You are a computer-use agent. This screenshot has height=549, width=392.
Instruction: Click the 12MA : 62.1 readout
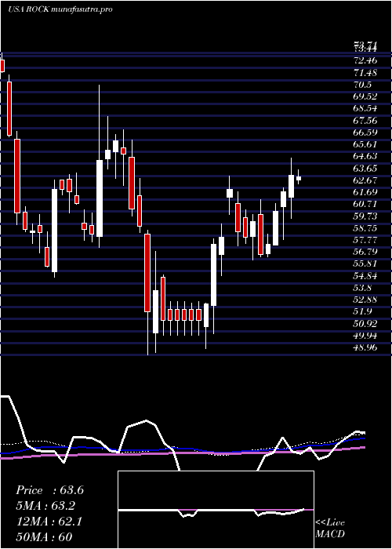[49, 522]
